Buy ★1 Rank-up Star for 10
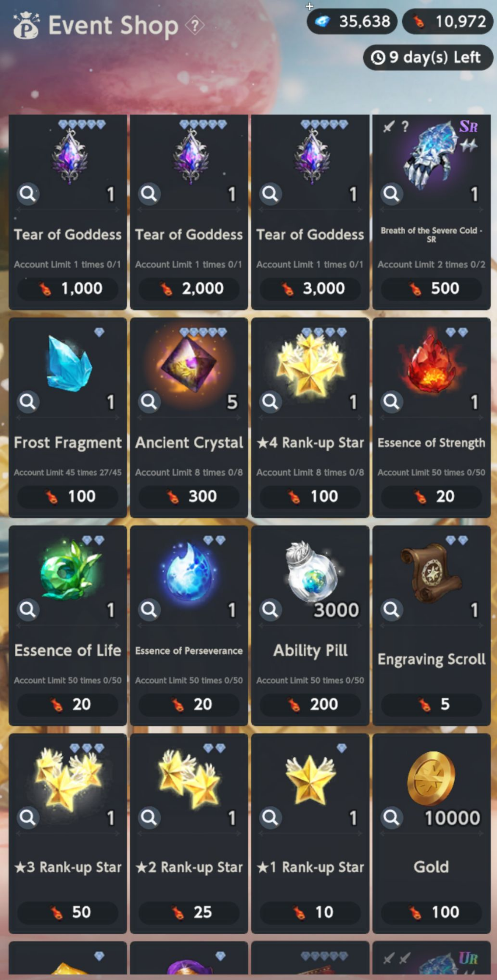 point(310,912)
